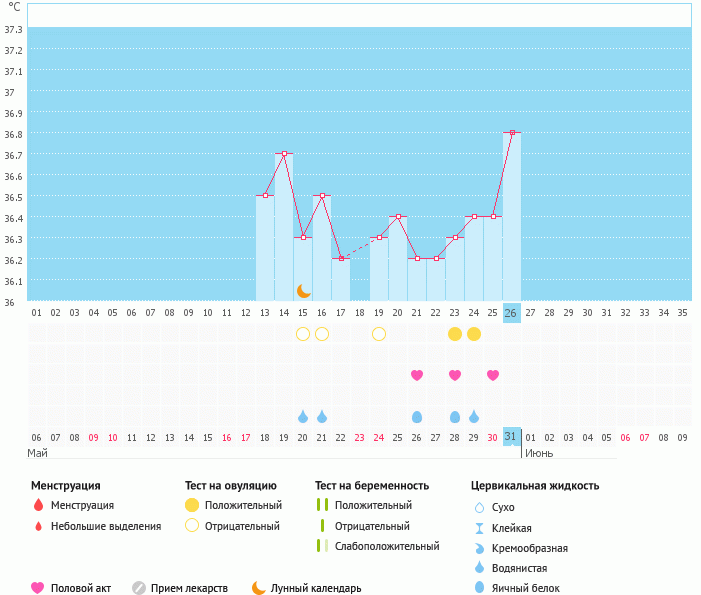Click the Слабоположительный pregnancy test legend icon
701x595 pixels.
pos(321,546)
